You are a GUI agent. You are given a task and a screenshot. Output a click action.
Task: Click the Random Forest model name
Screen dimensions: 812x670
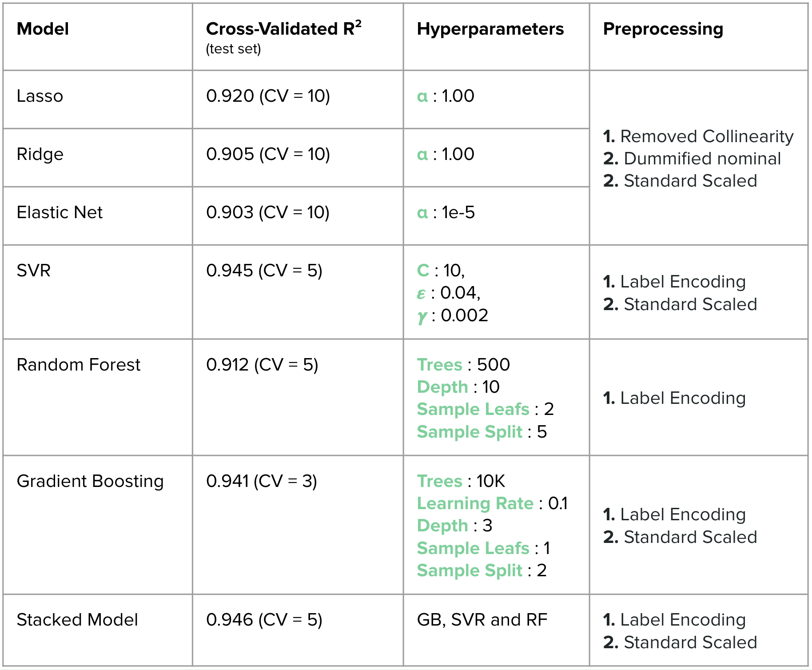pos(78,365)
